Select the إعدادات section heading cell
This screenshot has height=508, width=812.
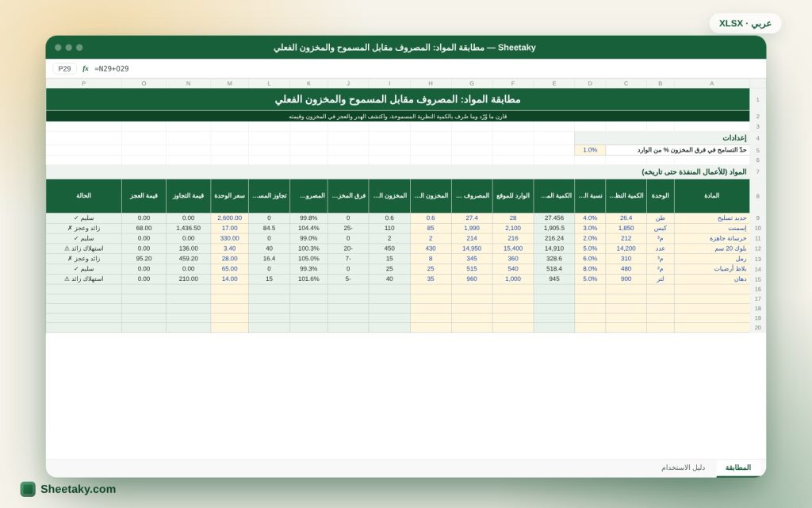(662, 138)
